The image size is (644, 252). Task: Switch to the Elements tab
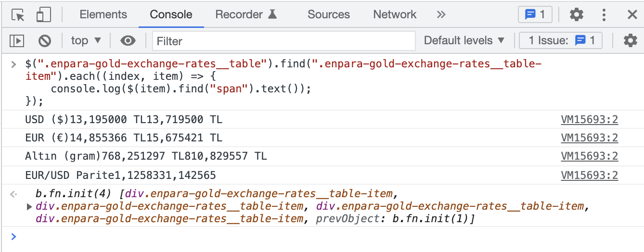[103, 14]
